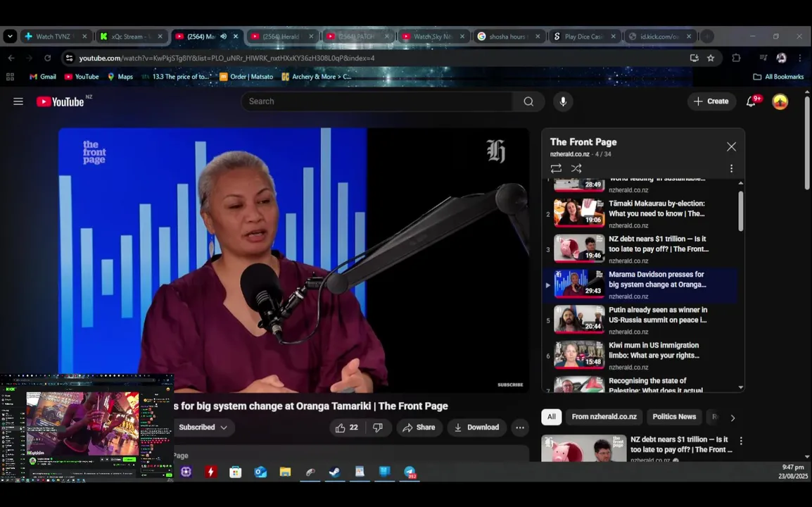Start voice search with the microphone

click(x=563, y=101)
